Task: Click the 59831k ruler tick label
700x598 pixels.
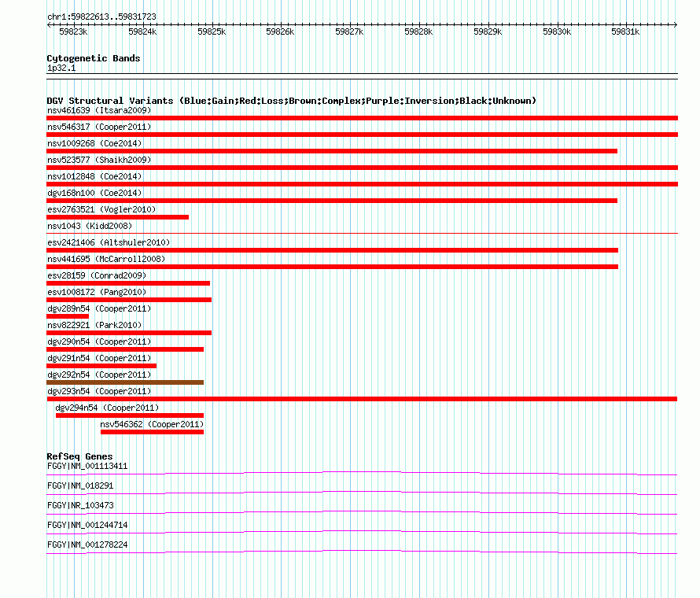Action: (x=625, y=32)
